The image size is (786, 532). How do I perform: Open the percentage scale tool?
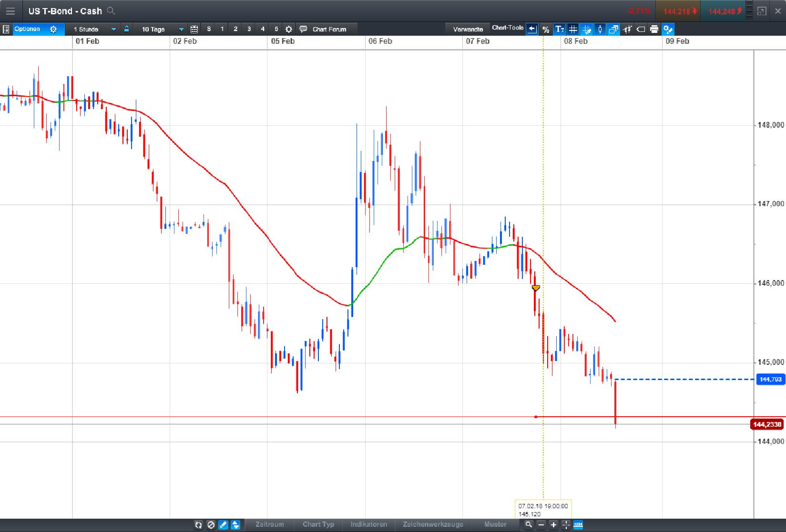tap(546, 29)
